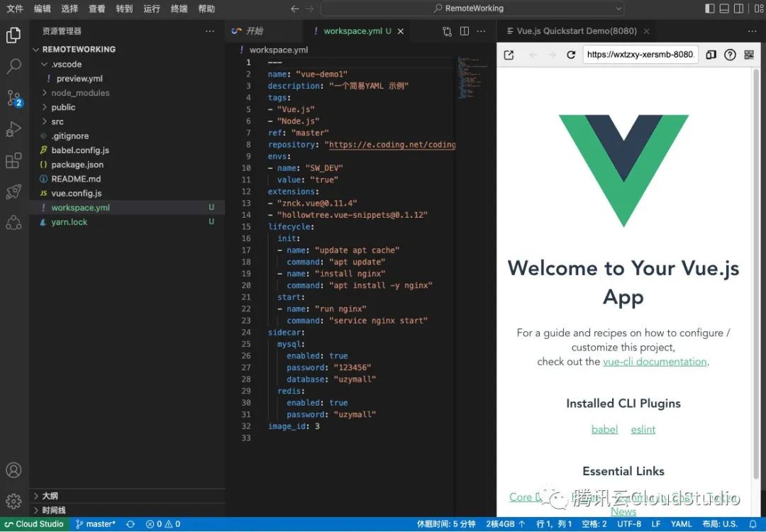The width and height of the screenshot is (766, 532).
Task: Click 空格: 2 indentation in status bar
Action: click(x=594, y=524)
